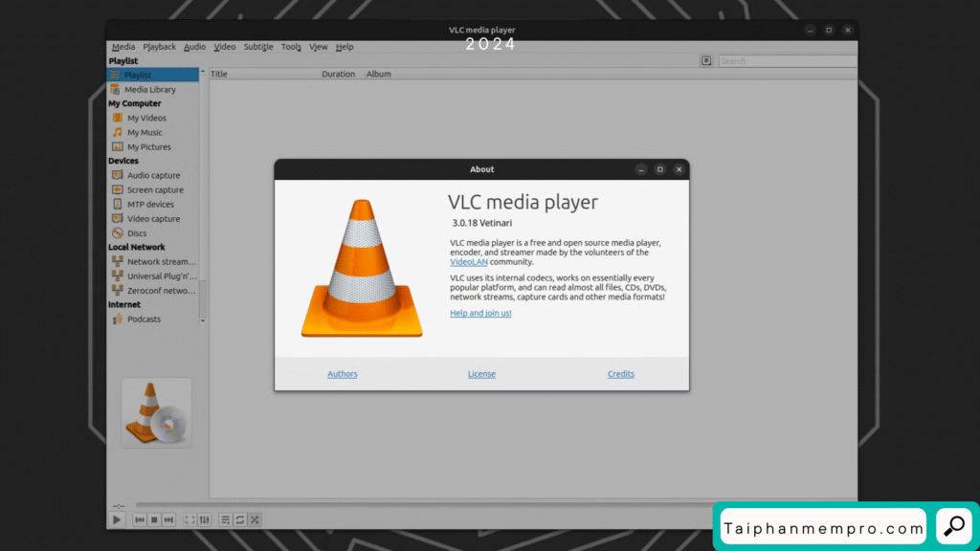This screenshot has height=551, width=980.
Task: Toggle the playlist view button
Action: click(x=226, y=519)
